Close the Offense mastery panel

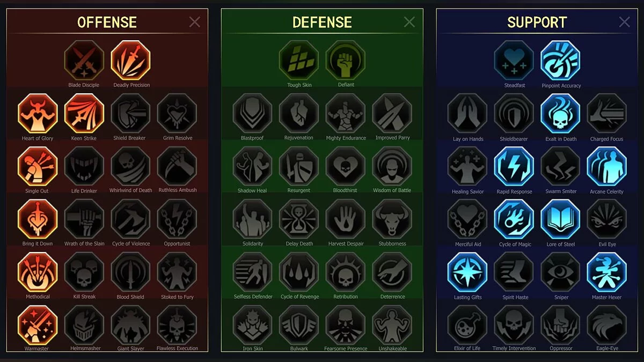(x=195, y=22)
